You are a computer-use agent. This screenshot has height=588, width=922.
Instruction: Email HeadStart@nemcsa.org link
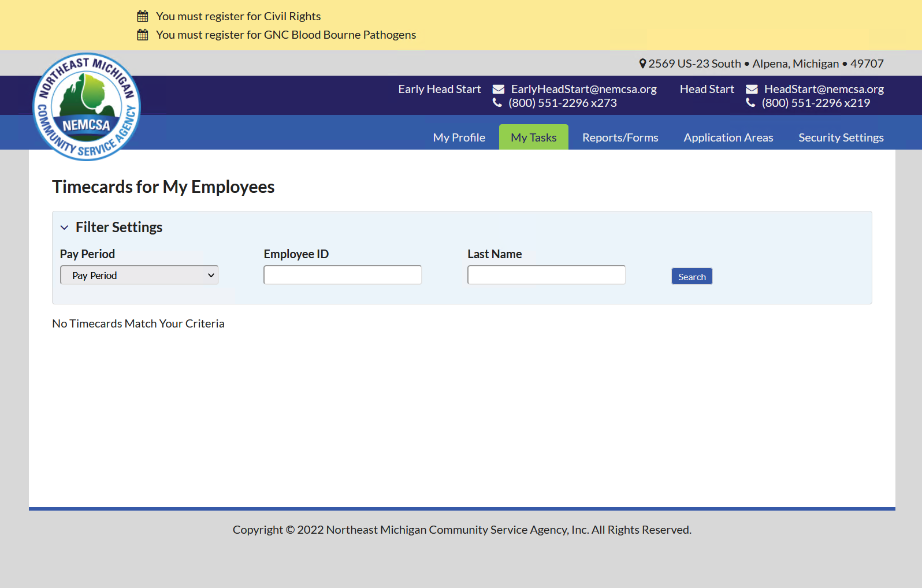[x=824, y=89]
